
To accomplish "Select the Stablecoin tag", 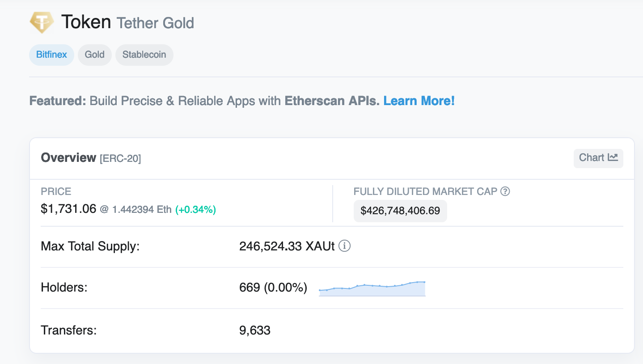I will (144, 55).
